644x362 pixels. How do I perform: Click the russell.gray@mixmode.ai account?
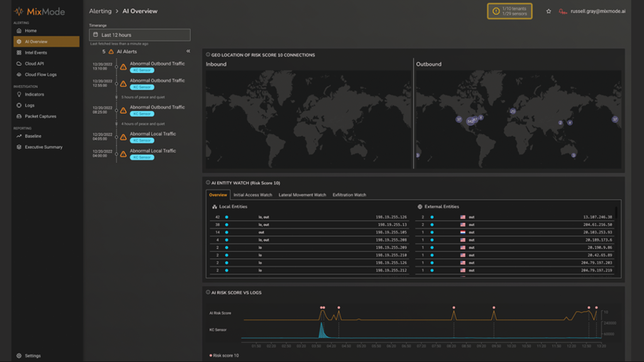click(598, 11)
